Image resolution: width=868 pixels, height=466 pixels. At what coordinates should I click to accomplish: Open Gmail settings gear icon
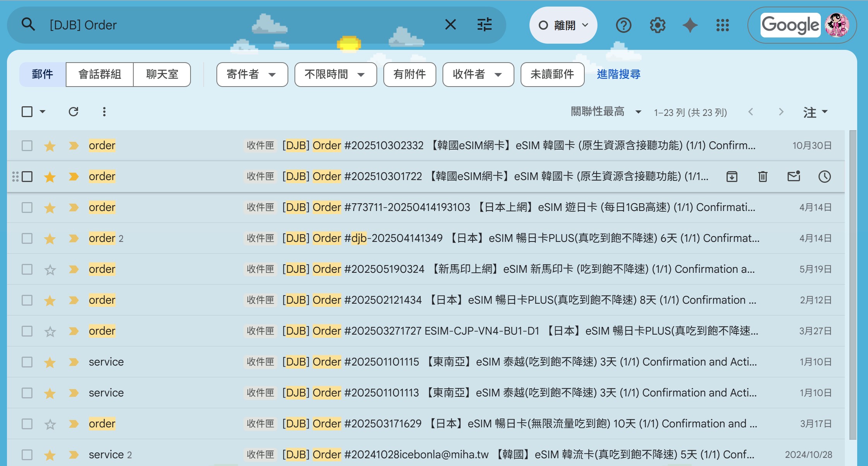point(657,26)
